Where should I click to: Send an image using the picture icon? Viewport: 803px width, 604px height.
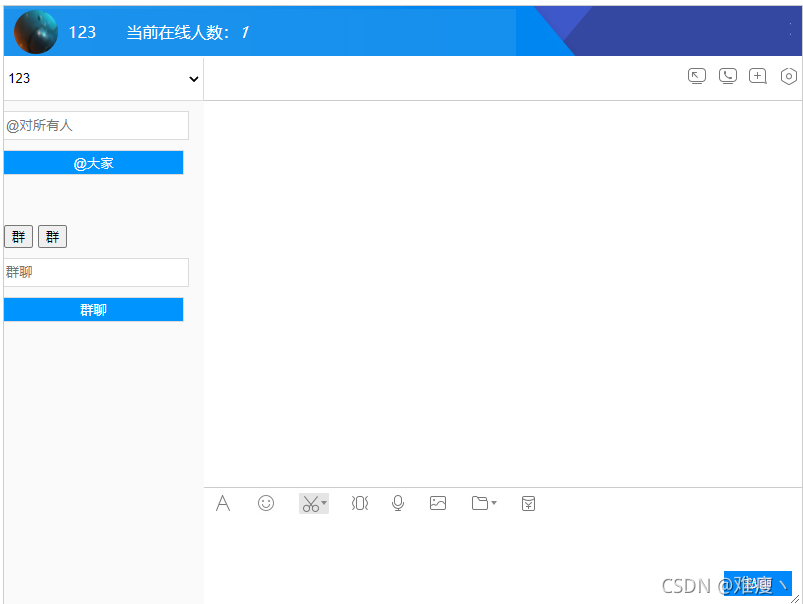(x=437, y=503)
